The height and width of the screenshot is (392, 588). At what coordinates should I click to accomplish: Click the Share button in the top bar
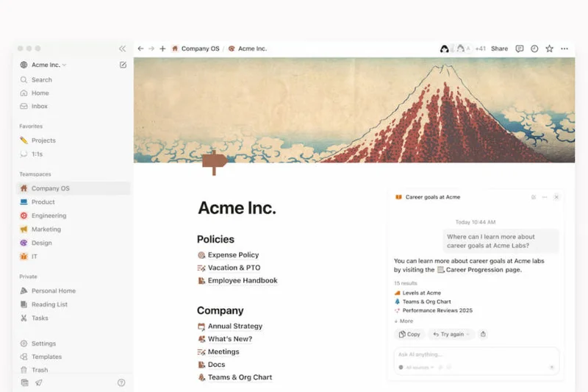[500, 49]
